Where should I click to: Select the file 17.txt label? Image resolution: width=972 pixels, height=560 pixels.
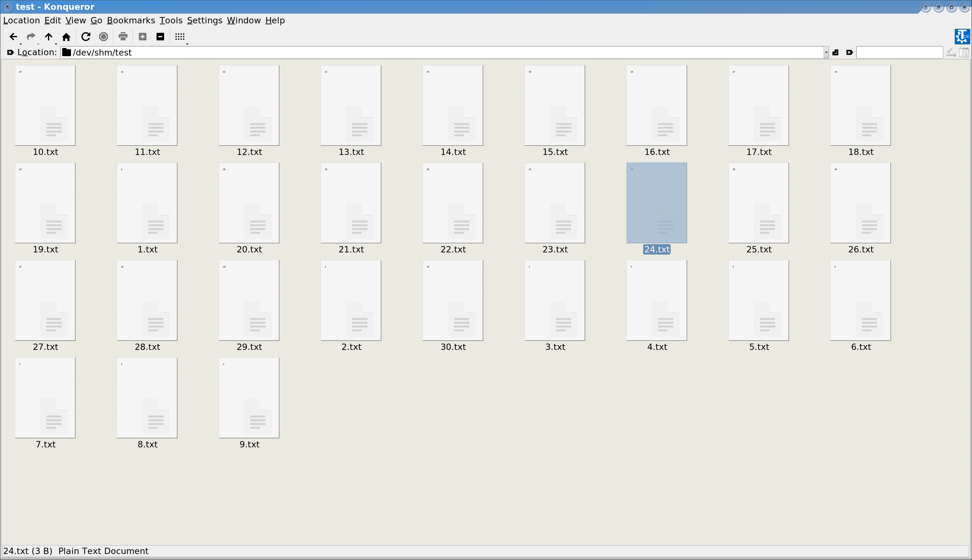759,152
